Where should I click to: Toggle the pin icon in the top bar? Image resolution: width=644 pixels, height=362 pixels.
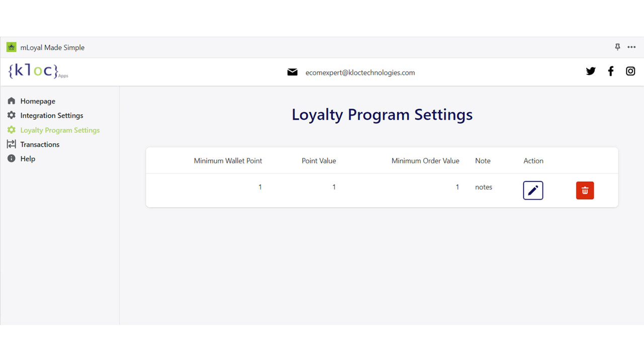pos(617,47)
